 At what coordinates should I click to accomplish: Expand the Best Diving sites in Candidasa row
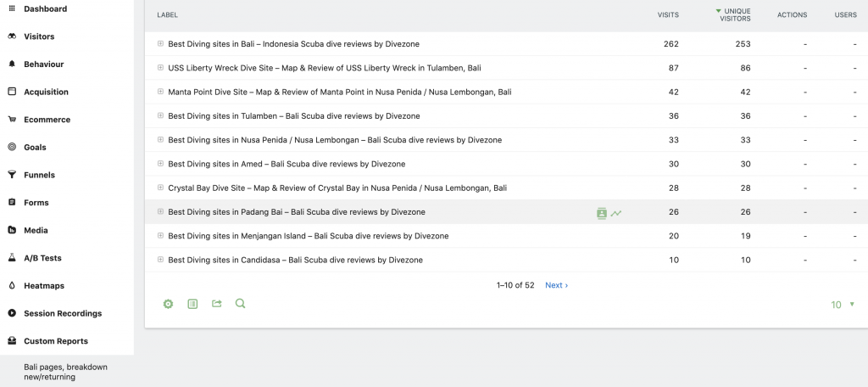coord(160,260)
